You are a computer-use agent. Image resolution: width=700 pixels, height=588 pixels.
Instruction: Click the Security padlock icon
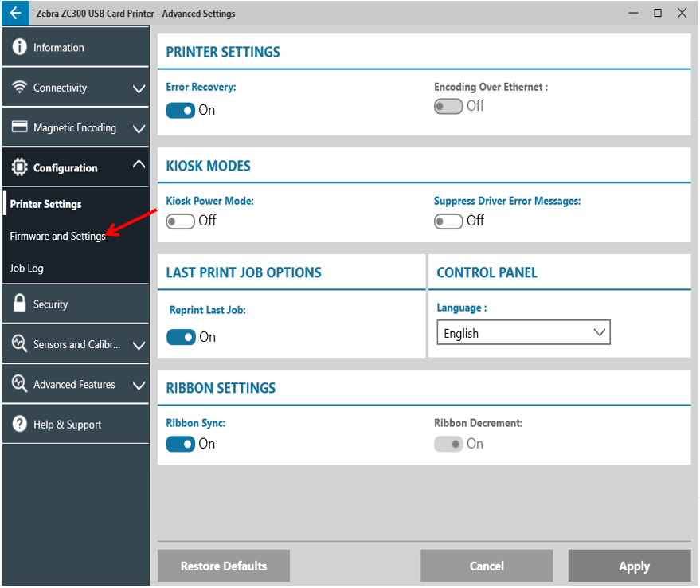click(x=19, y=303)
